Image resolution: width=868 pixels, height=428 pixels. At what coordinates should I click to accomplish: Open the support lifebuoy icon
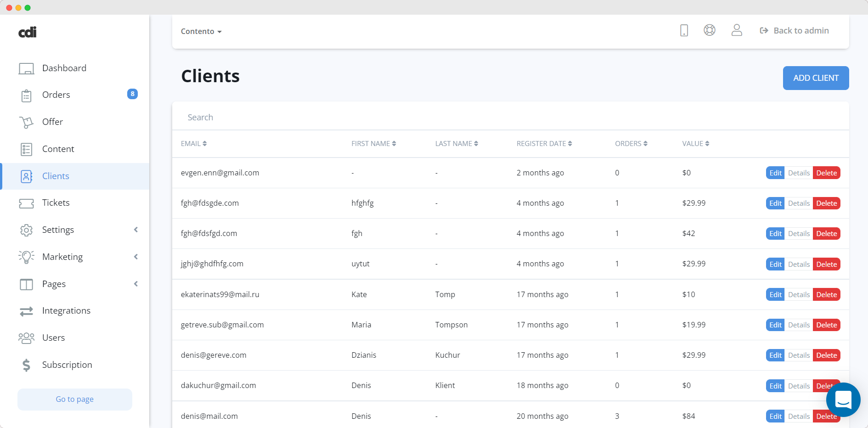coord(710,30)
